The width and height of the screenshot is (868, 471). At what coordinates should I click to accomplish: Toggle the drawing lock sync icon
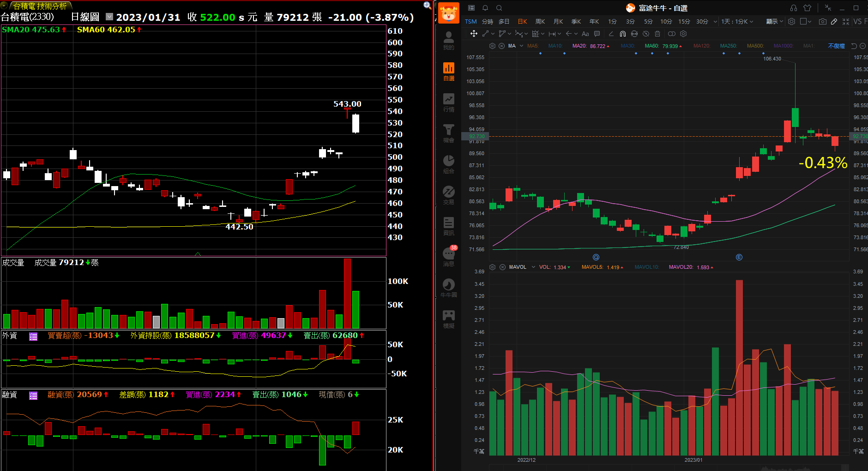point(634,34)
